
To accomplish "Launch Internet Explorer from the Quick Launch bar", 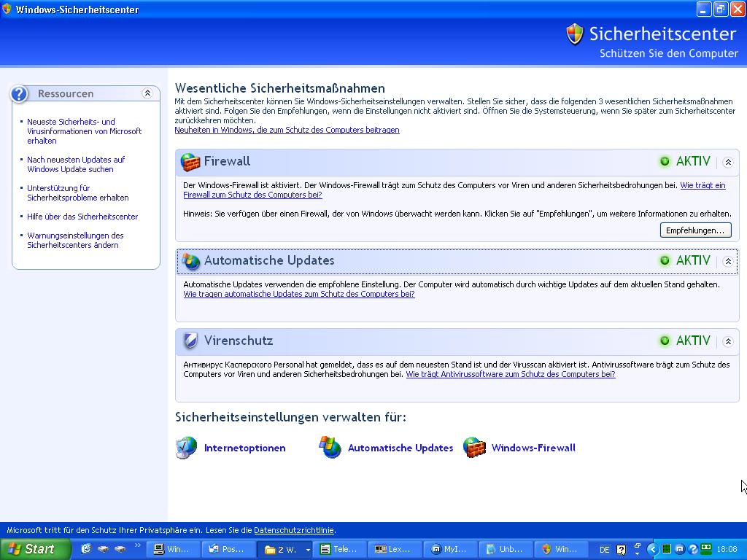I will (x=86, y=548).
